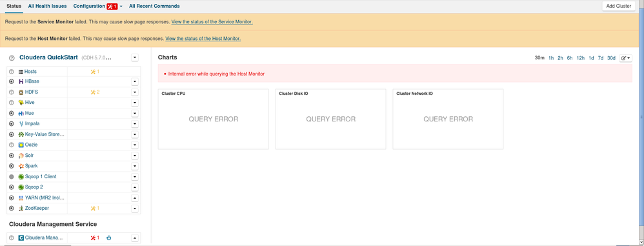Viewport: 644px width, 246px height.
Task: Select the 7d chart time range
Action: click(x=601, y=58)
